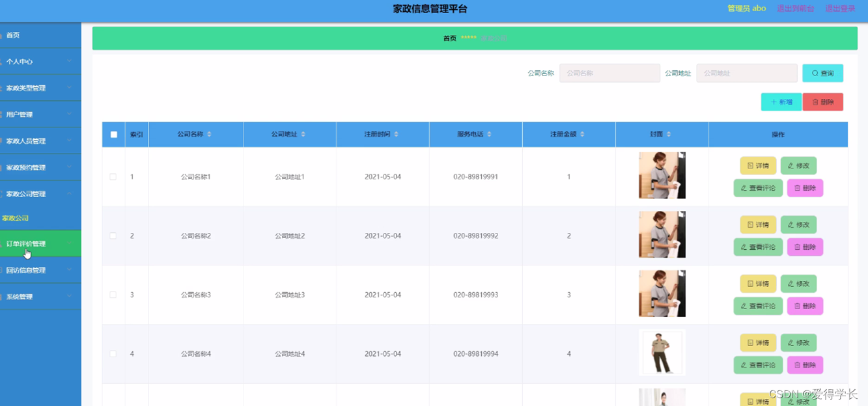This screenshot has height=406, width=868.
Task: Open 详情 for 公司名称1 row
Action: [758, 166]
